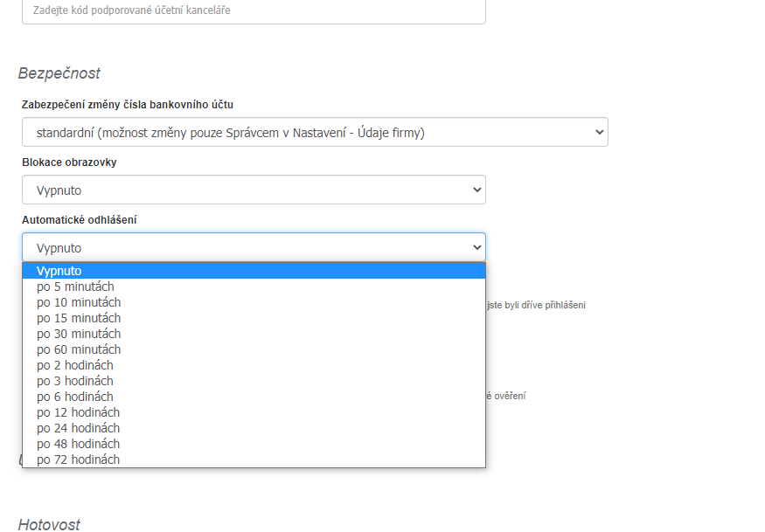Select "po 30 minutách" auto logout
The image size is (765, 532).
(x=79, y=334)
